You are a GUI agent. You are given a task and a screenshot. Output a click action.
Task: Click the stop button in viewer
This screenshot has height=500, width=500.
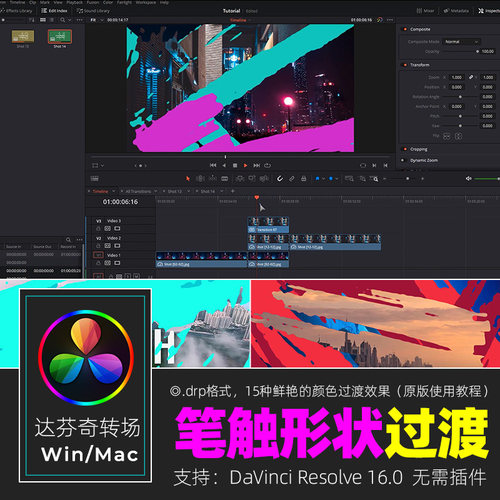pos(235,165)
